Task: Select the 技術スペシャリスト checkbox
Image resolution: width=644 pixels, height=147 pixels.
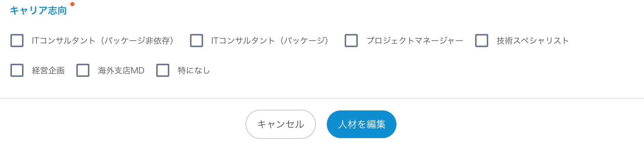Action: 481,40
